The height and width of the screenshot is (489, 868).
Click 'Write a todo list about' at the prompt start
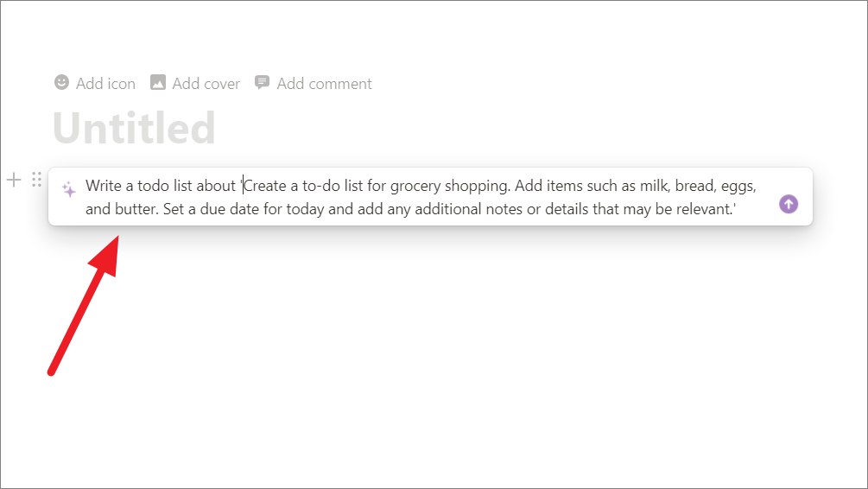point(161,186)
